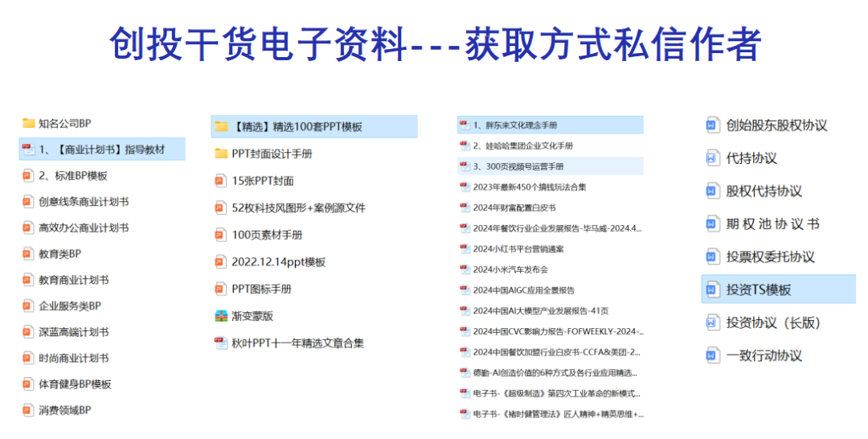Click PowerPoint icon beside 教育类BP

pos(27,253)
